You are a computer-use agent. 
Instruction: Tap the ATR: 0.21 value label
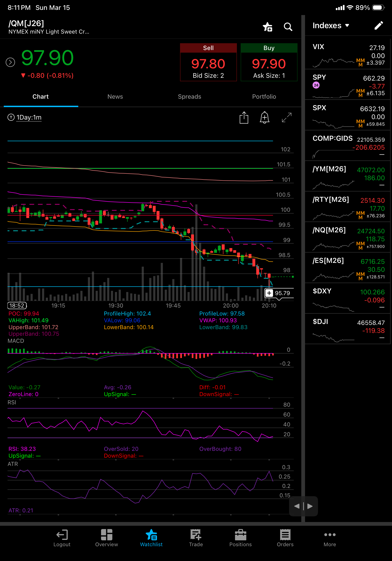pyautogui.click(x=21, y=510)
